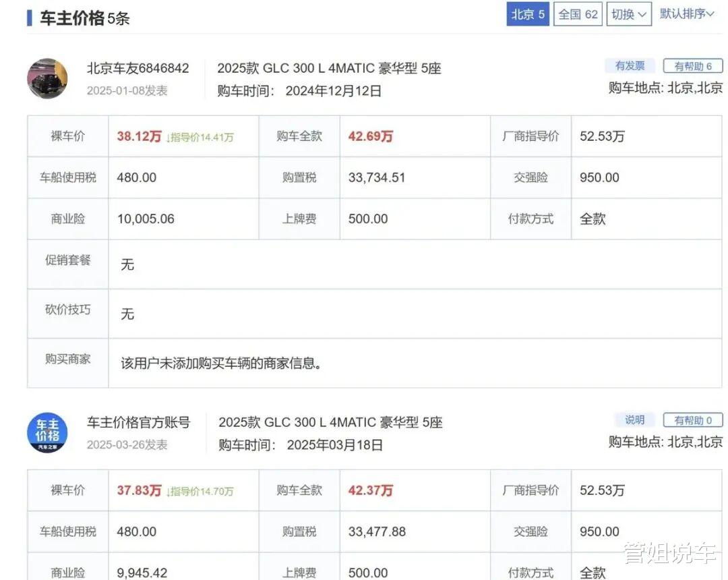Screen dimensions: 728x580
Task: Select first listing's 500.00 上牌费 value
Action: click(x=368, y=219)
